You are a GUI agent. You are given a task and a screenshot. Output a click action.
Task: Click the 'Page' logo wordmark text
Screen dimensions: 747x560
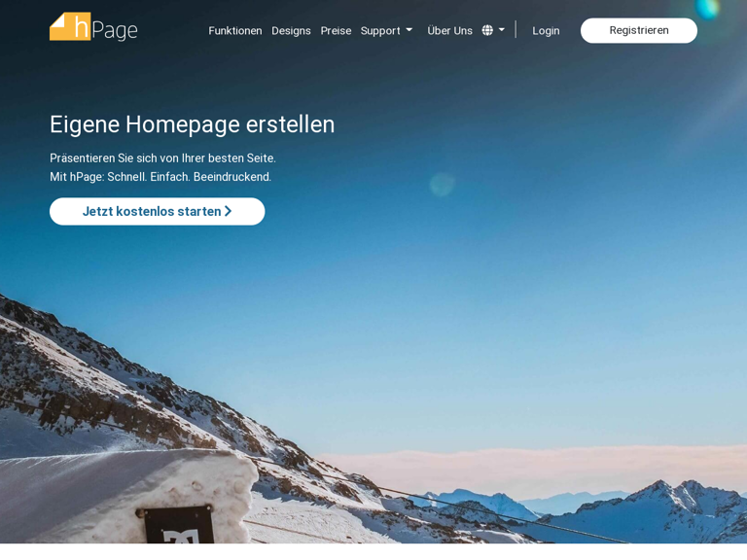(x=115, y=30)
